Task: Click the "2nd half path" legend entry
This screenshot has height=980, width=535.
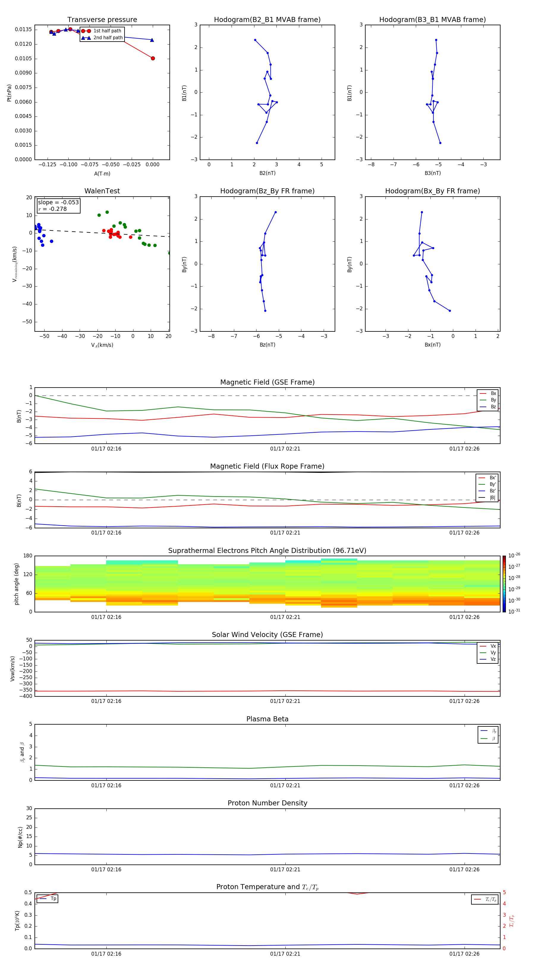Action: pyautogui.click(x=102, y=38)
